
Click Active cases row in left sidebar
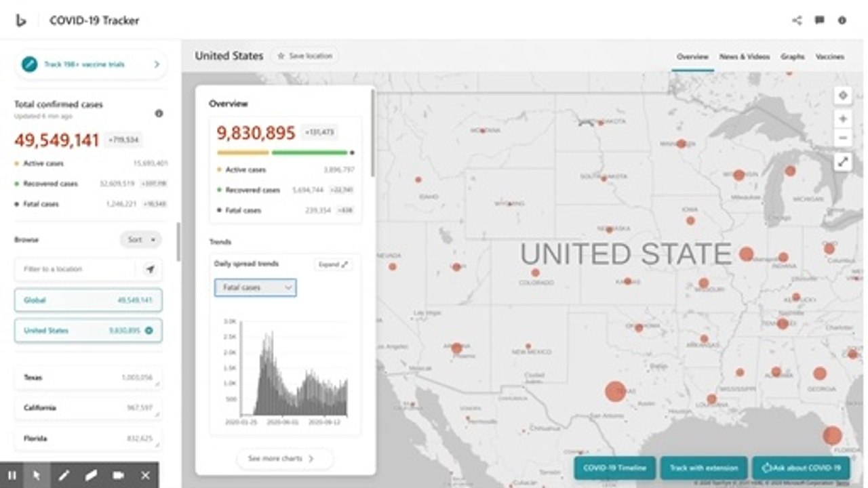coord(91,163)
